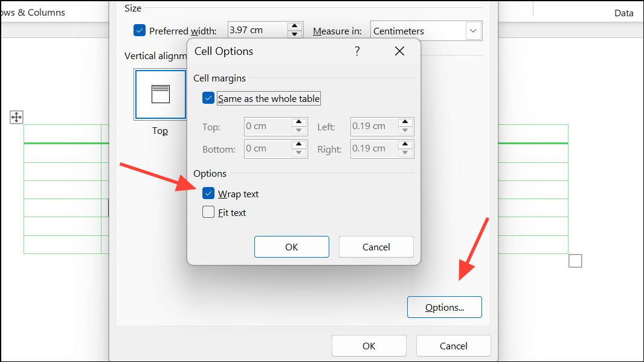Uncheck the Wrap text option
This screenshot has height=362, width=644.
[x=208, y=193]
